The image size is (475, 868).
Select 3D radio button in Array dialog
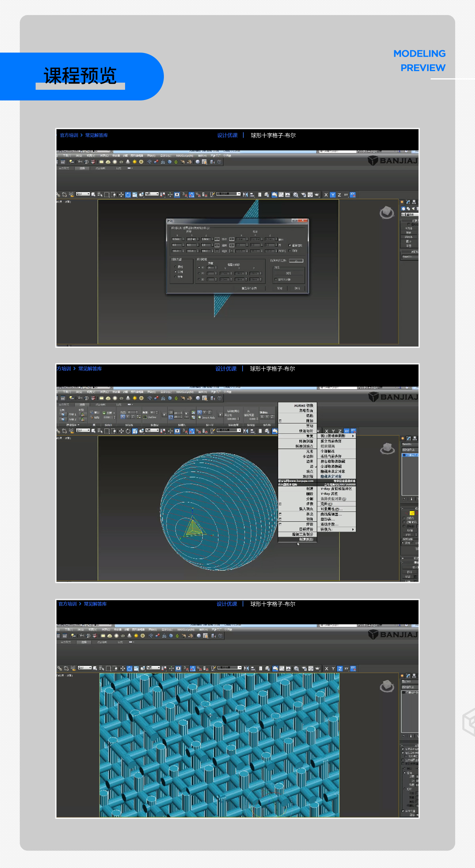[x=199, y=279]
